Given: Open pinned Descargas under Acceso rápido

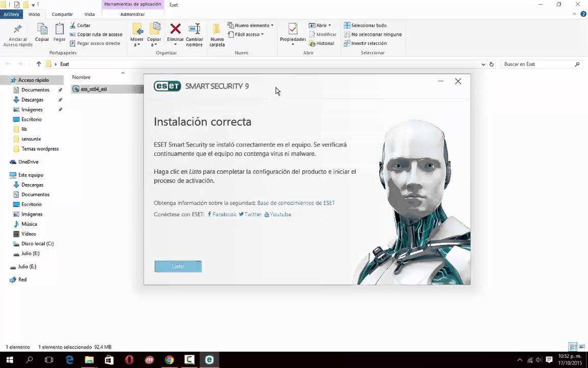Looking at the screenshot, I should pyautogui.click(x=32, y=100).
